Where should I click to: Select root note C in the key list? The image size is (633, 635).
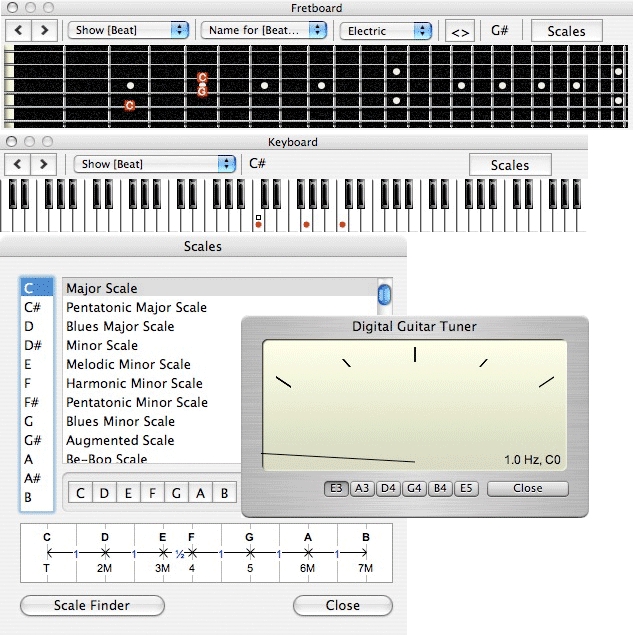pos(37,288)
